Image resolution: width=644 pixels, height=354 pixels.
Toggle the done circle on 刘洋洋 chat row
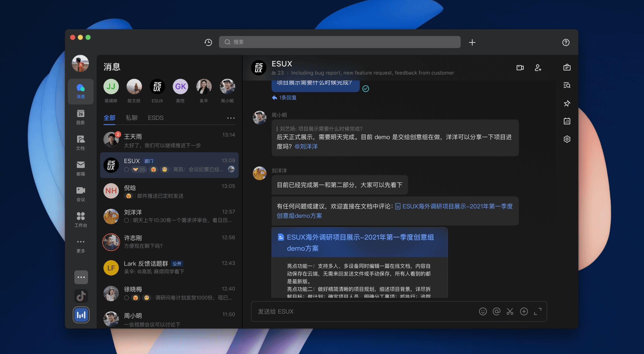click(x=126, y=220)
